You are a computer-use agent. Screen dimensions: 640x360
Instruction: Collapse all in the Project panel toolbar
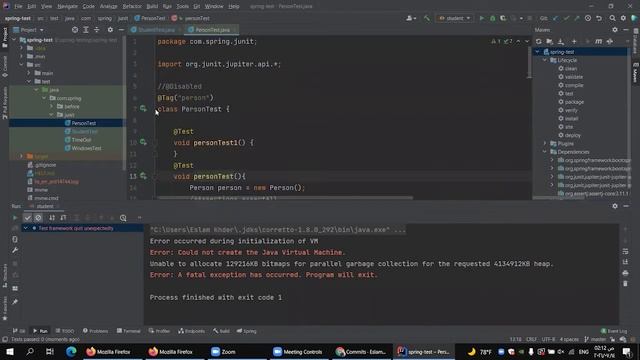[97, 30]
